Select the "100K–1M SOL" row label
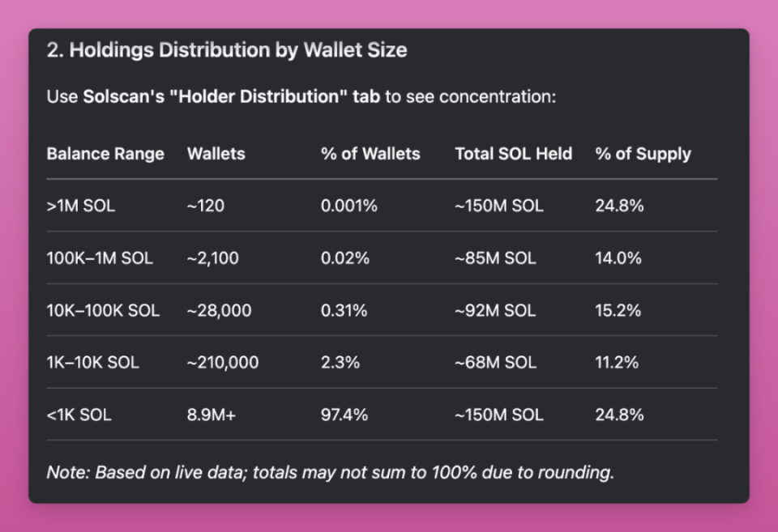778x532 pixels. point(100,258)
